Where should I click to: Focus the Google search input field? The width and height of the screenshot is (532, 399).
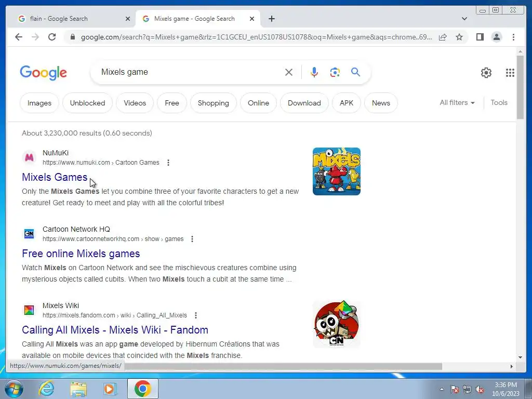[x=190, y=72]
